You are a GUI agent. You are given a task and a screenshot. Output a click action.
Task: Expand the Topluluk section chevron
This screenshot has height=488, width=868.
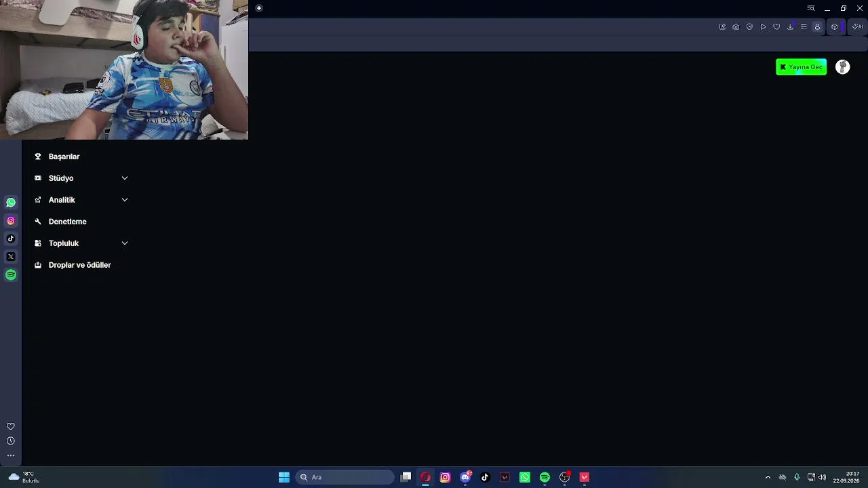pos(125,243)
